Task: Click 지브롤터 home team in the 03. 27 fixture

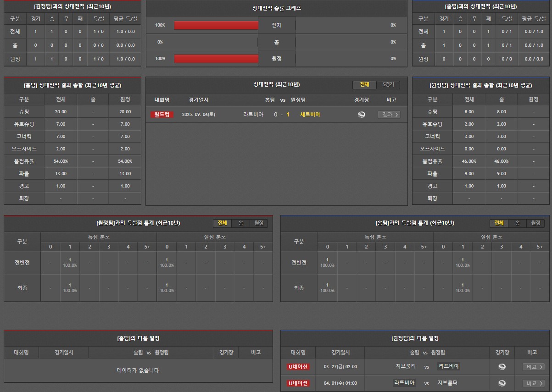Action: 406,367
